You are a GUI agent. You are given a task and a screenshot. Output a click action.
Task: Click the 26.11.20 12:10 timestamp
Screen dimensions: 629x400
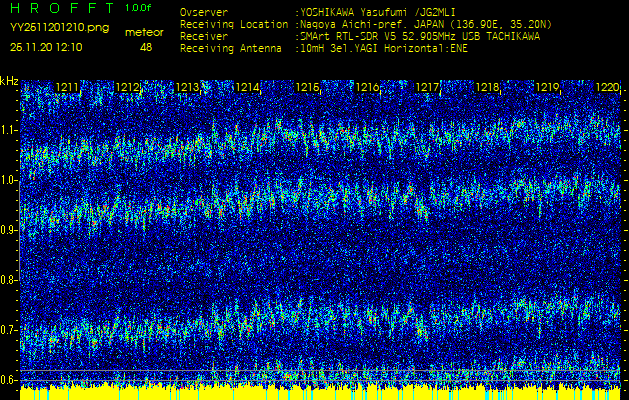coord(46,47)
